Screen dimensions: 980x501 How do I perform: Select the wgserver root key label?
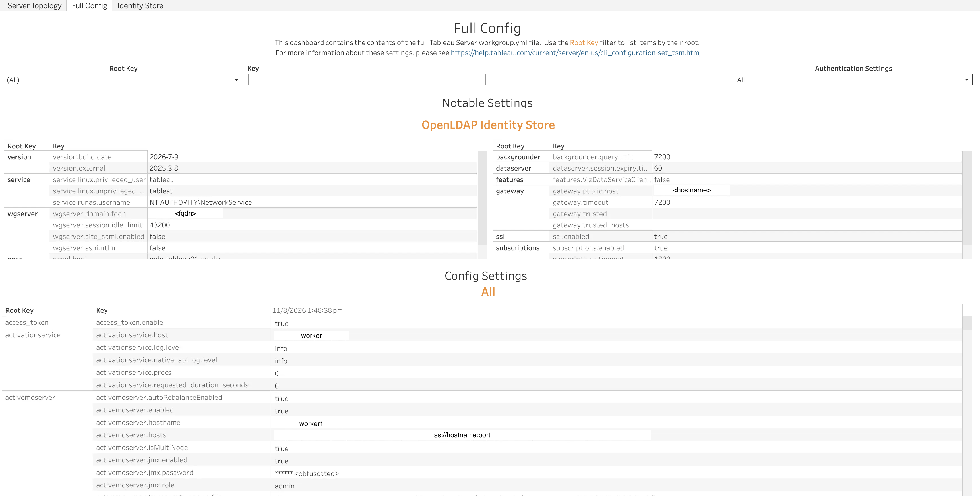click(x=22, y=214)
